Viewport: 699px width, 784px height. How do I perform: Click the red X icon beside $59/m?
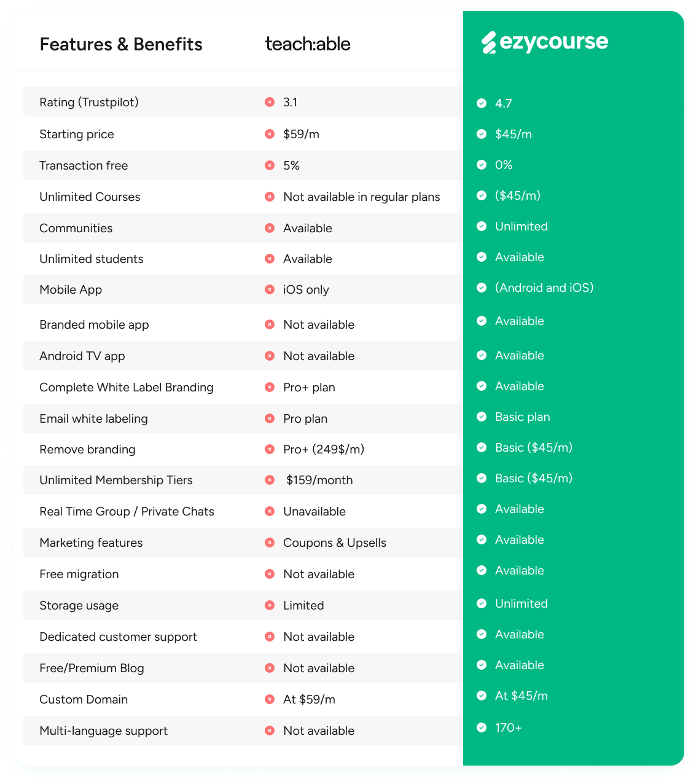click(x=270, y=134)
